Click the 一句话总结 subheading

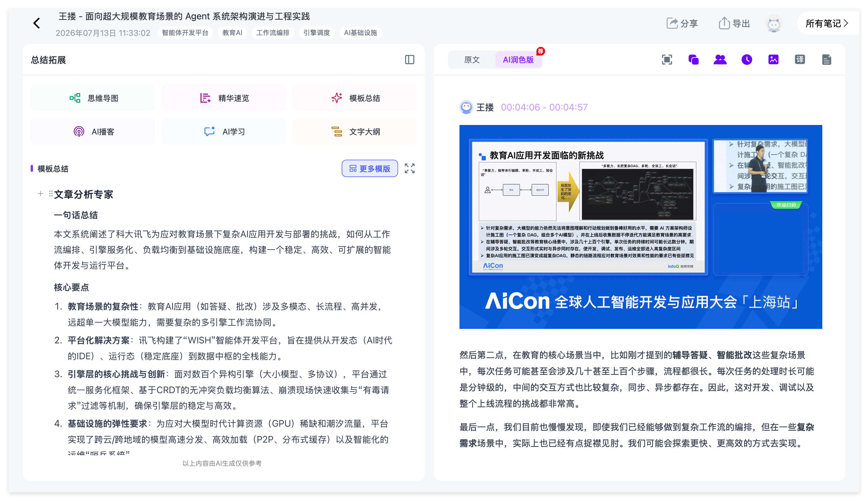tap(76, 215)
